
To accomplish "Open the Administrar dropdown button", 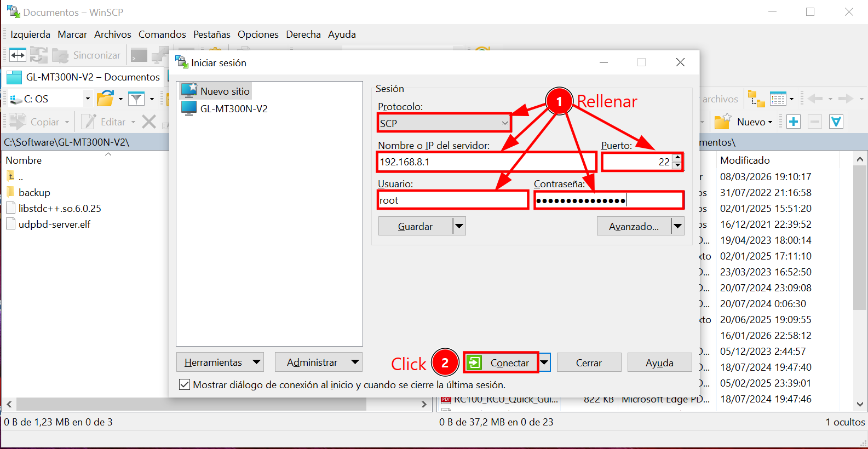I will pyautogui.click(x=318, y=362).
